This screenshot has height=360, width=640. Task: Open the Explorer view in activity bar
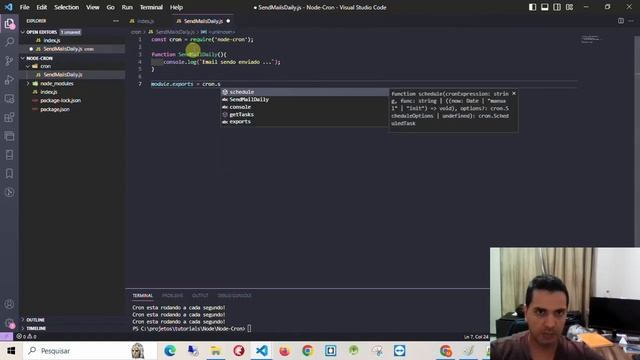click(9, 23)
